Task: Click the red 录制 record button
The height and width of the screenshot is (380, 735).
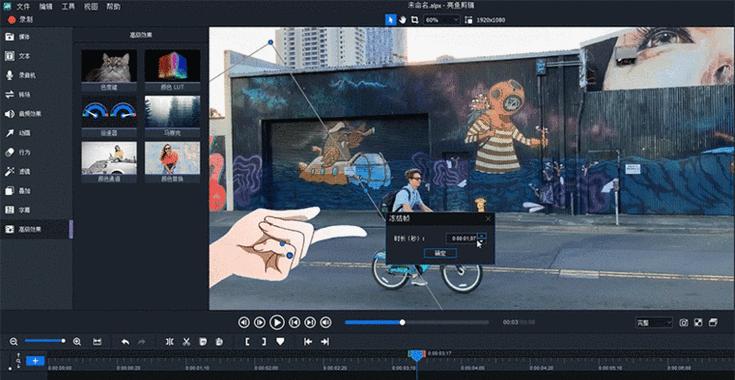Action: point(20,20)
